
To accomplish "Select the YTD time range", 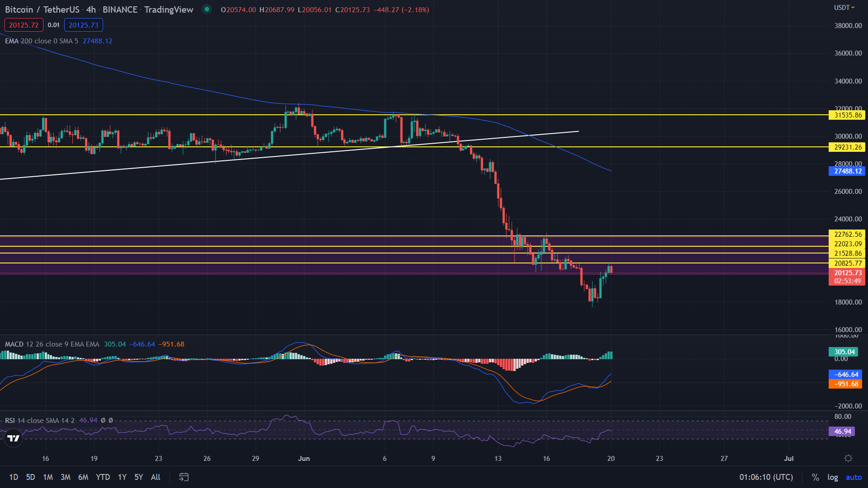I will (103, 477).
